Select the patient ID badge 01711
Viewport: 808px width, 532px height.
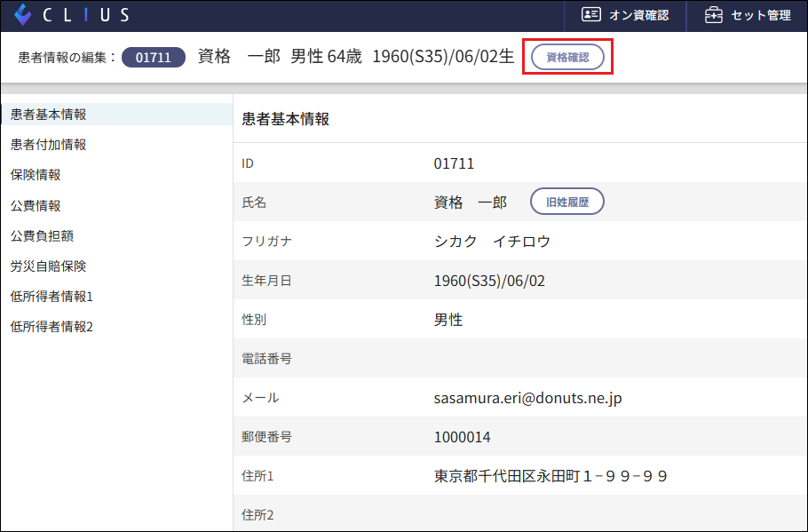click(x=153, y=55)
